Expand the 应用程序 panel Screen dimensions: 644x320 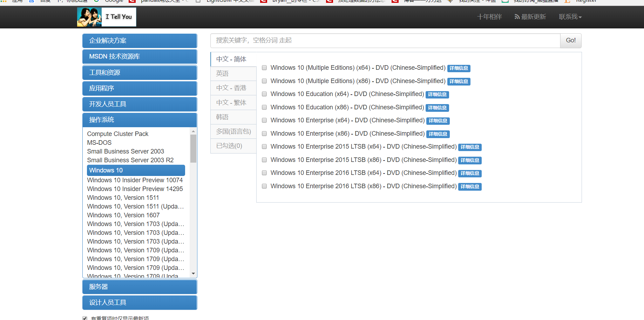click(140, 88)
